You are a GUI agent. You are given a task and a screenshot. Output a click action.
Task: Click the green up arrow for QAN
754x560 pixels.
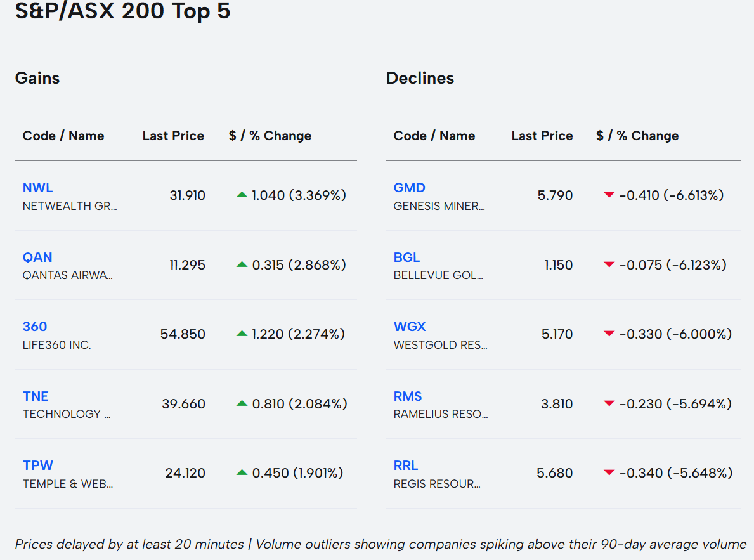pos(242,264)
